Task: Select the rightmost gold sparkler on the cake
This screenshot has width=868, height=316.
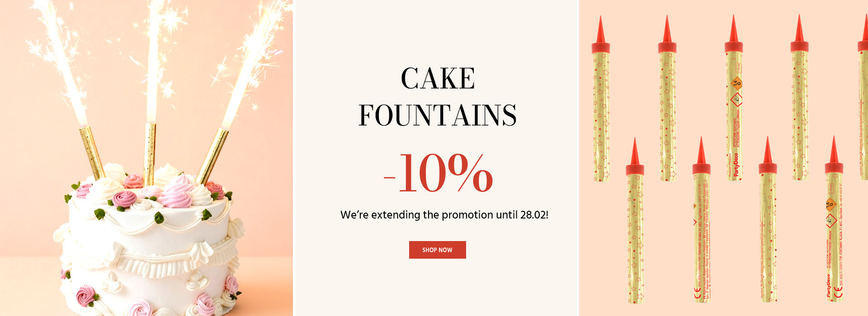Action: click(x=212, y=154)
